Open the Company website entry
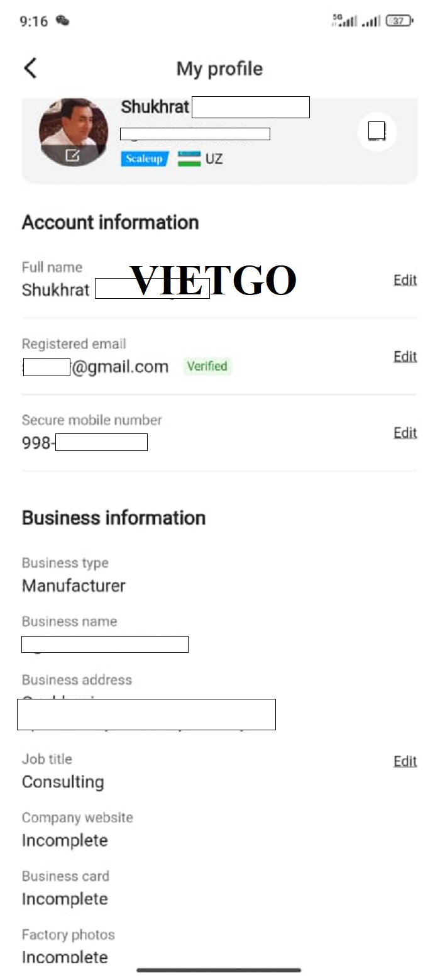440x980 pixels. (219, 830)
